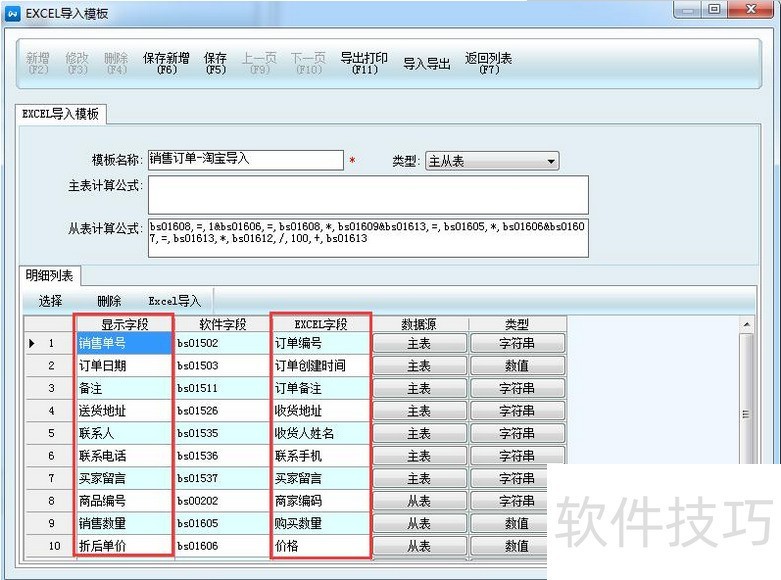Image resolution: width=781 pixels, height=580 pixels.
Task: Click 保存 (F5) toolbar button
Action: click(x=215, y=63)
